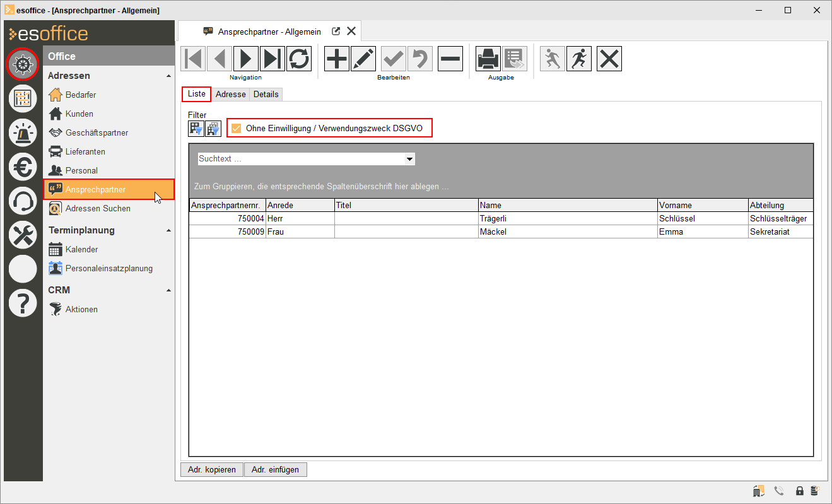Go to previous record arrow
The image size is (832, 504).
[220, 59]
